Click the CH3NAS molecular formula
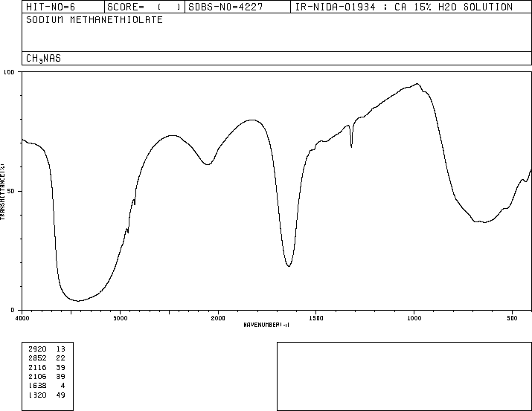This screenshot has height=411, width=532. click(43, 58)
